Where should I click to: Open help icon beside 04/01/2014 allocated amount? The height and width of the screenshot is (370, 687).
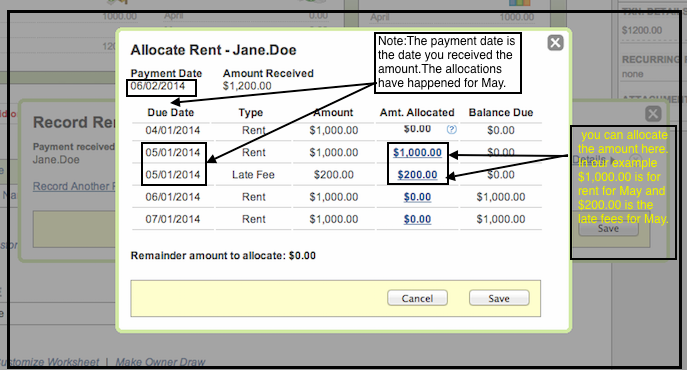pyautogui.click(x=451, y=129)
